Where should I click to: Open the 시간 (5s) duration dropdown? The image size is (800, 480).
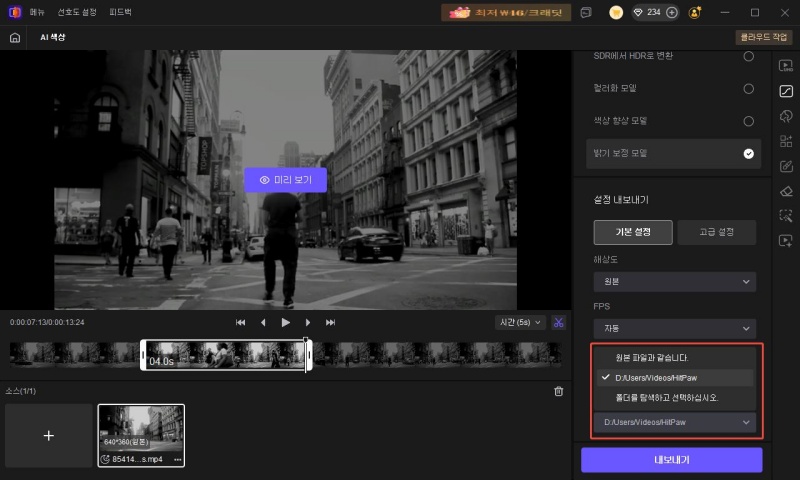click(x=520, y=322)
